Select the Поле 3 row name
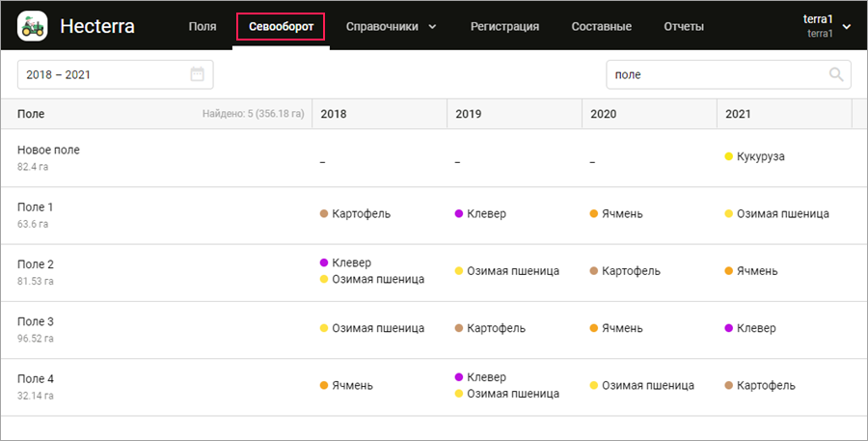 tap(36, 321)
